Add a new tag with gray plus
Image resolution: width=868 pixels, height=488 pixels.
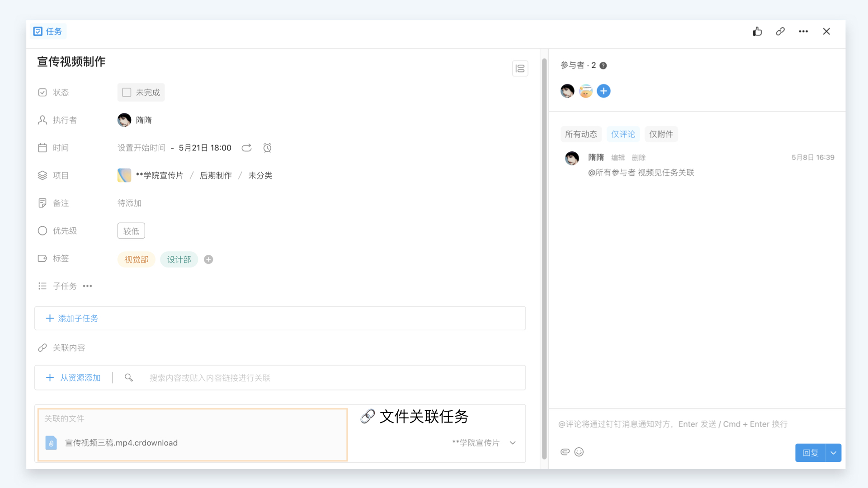tap(208, 259)
